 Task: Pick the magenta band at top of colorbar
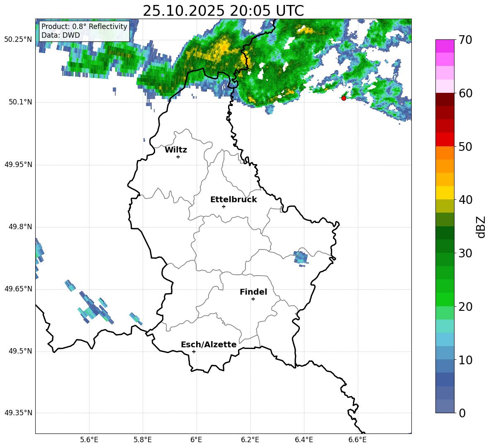tap(445, 46)
